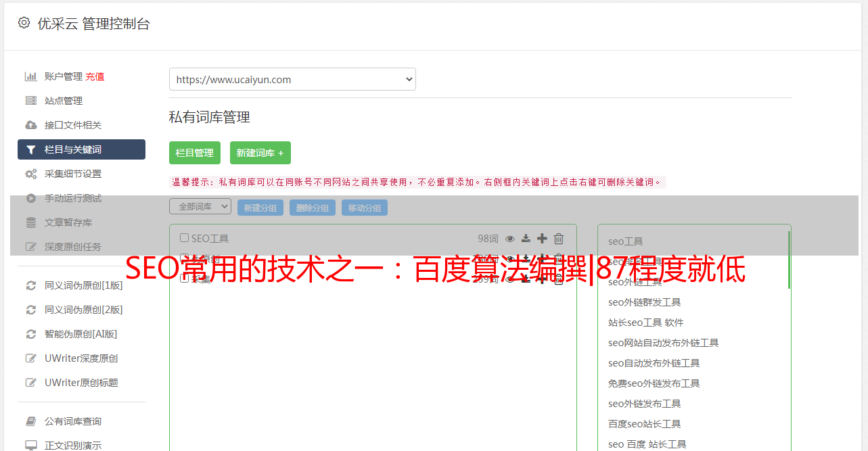Select keyword 'seo外链发布工具'
This screenshot has width=868, height=451.
point(645,404)
